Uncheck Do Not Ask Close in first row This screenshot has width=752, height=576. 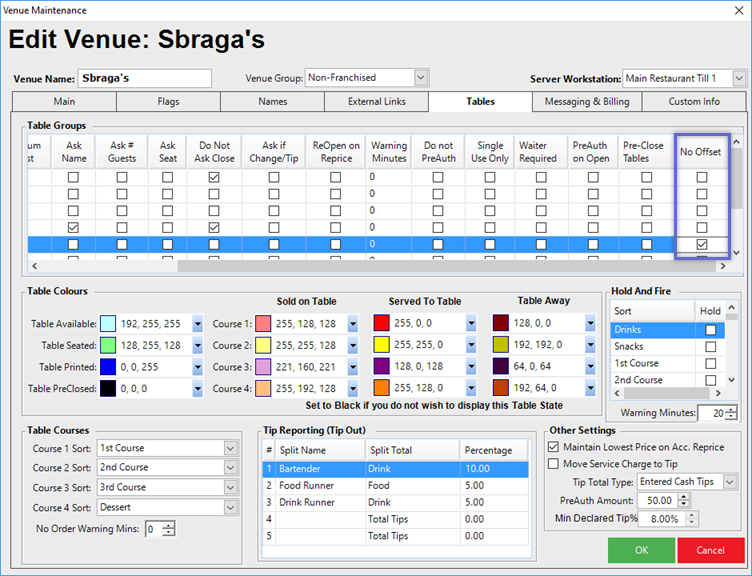point(214,177)
